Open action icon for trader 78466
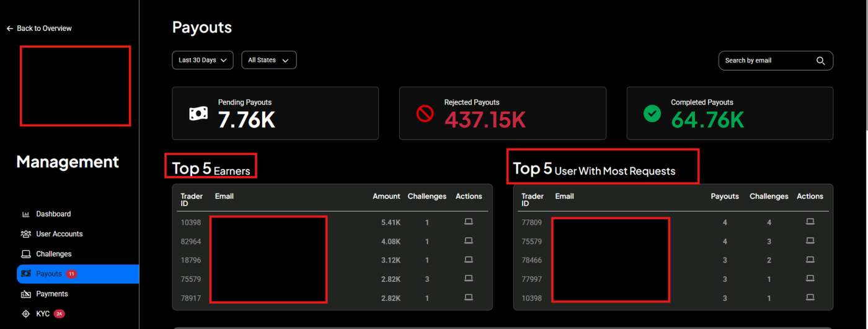This screenshot has height=329, width=868. coord(810,260)
